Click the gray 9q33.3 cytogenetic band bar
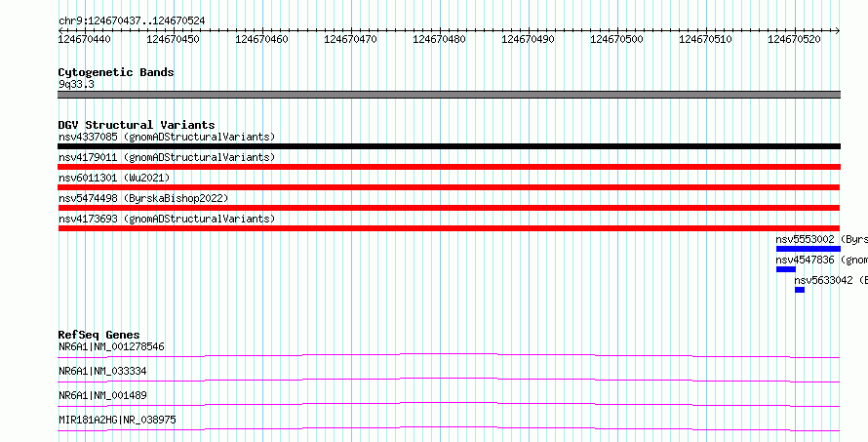This screenshot has height=442, width=868. tap(449, 95)
